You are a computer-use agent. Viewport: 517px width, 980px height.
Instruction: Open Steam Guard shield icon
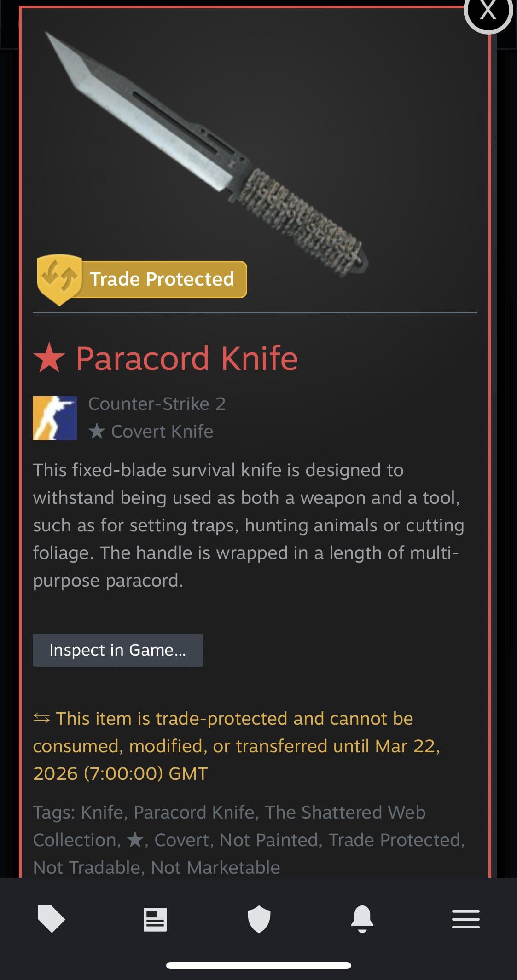[x=259, y=919]
